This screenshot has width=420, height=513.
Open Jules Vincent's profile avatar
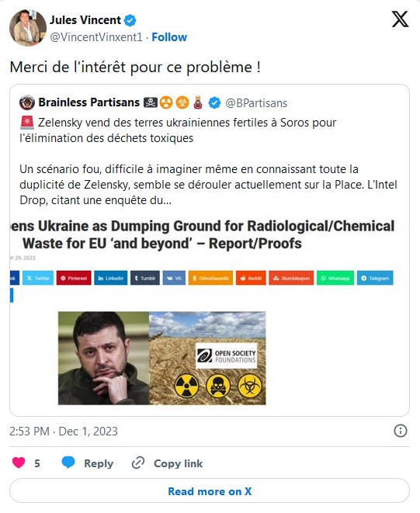pos(28,28)
